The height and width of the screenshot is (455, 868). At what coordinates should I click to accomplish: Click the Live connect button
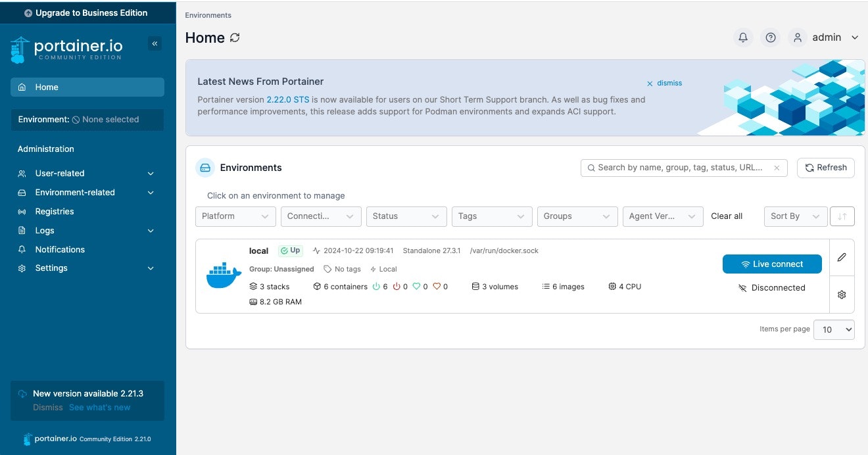(x=772, y=264)
